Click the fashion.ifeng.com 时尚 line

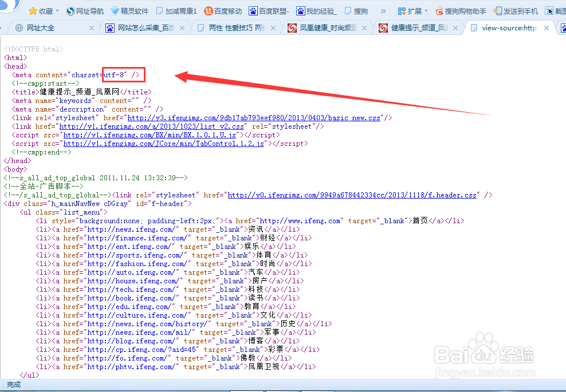pos(174,264)
